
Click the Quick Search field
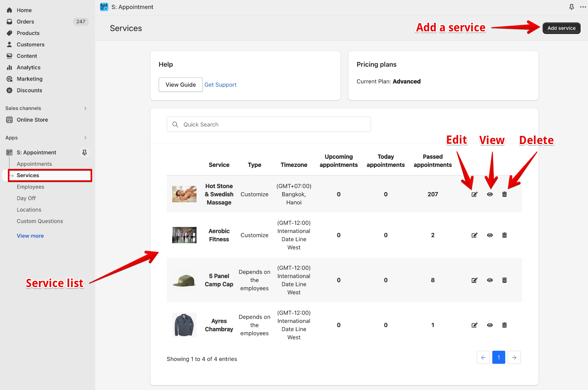pyautogui.click(x=269, y=125)
